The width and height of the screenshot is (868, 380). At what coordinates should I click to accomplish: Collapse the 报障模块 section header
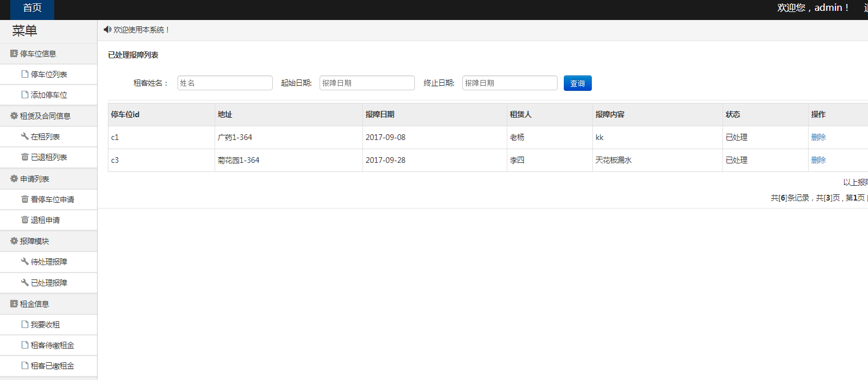(x=49, y=241)
